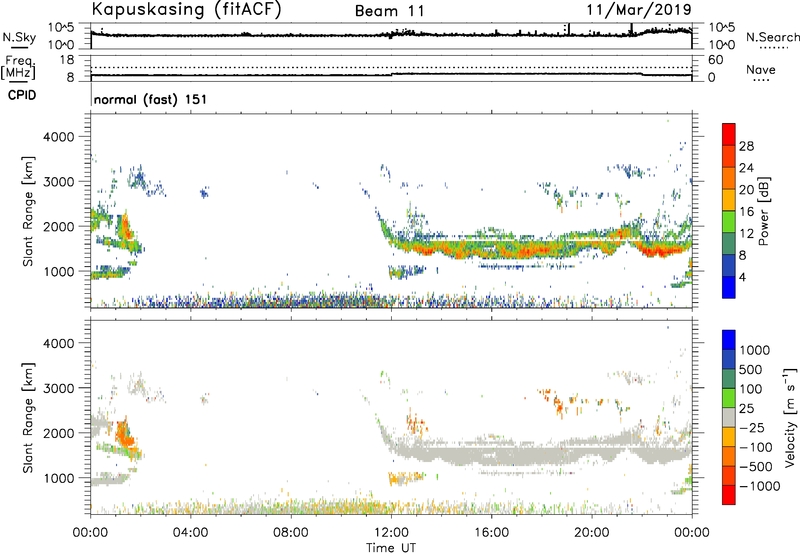
Task: Click the 'Time UT' axis title
Action: tap(391, 548)
